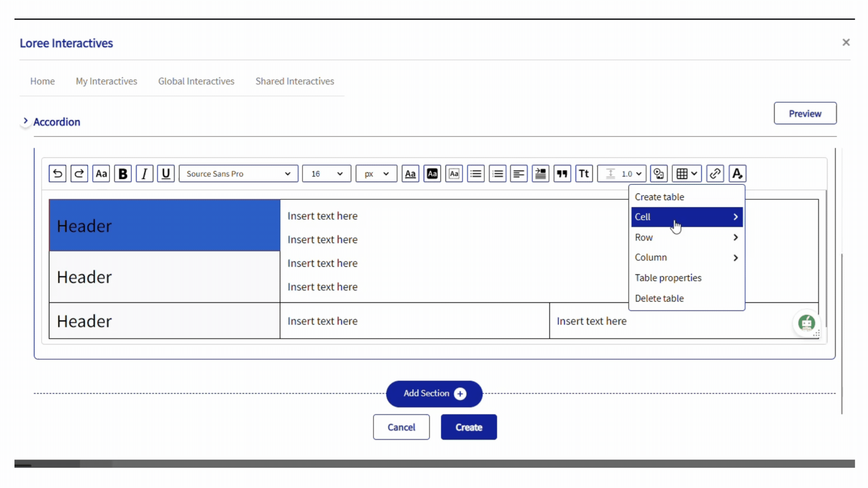This screenshot has width=868, height=488.
Task: Toggle italic formatting
Action: (145, 174)
